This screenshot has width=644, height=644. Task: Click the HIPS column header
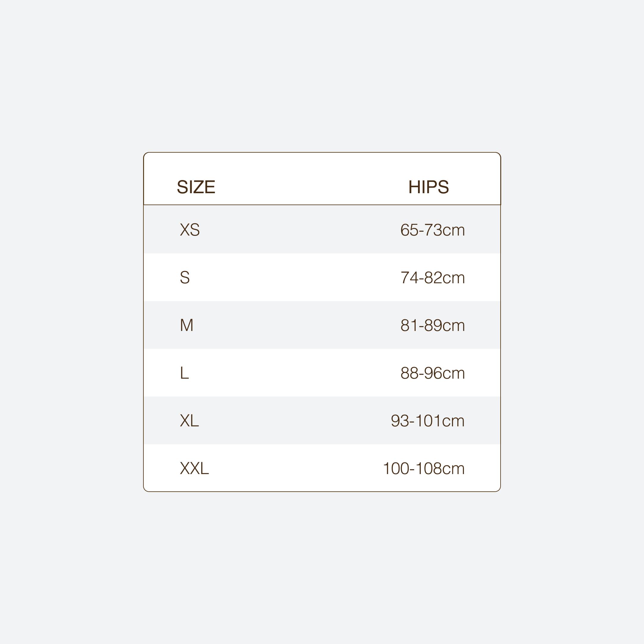pyautogui.click(x=428, y=187)
